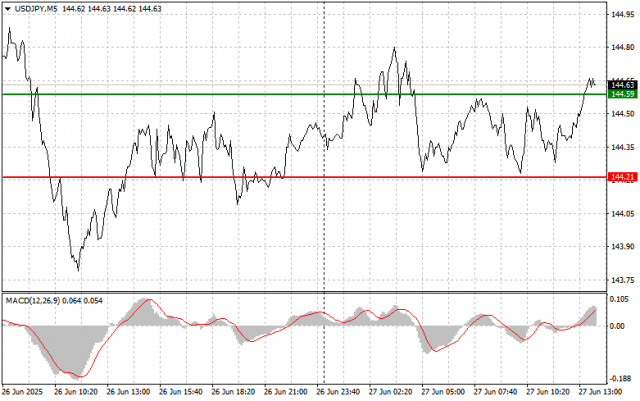Viewport: 640px width, 401px height.
Task: Select the red 144.21 price level label
Action: tap(622, 177)
